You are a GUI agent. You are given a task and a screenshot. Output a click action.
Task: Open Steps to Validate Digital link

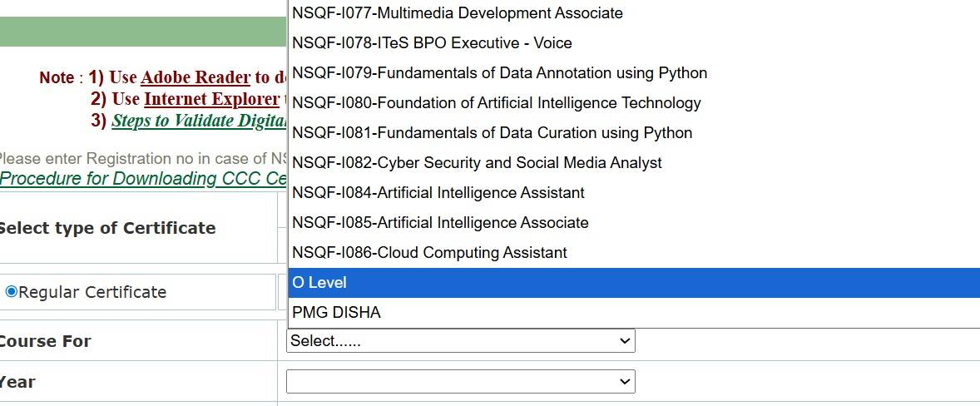(200, 121)
